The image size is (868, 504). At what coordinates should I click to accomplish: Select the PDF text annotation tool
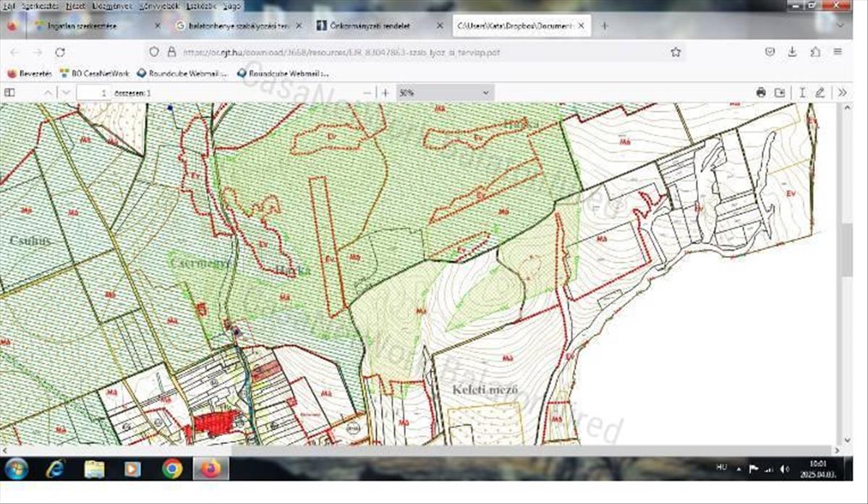(801, 93)
